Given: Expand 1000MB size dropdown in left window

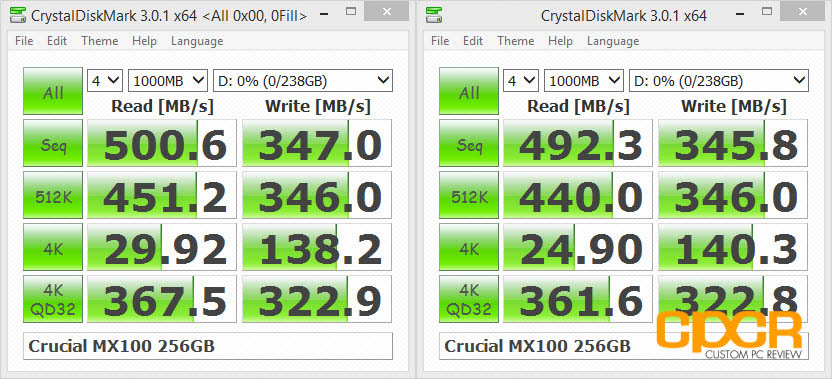Looking at the screenshot, I should 168,81.
